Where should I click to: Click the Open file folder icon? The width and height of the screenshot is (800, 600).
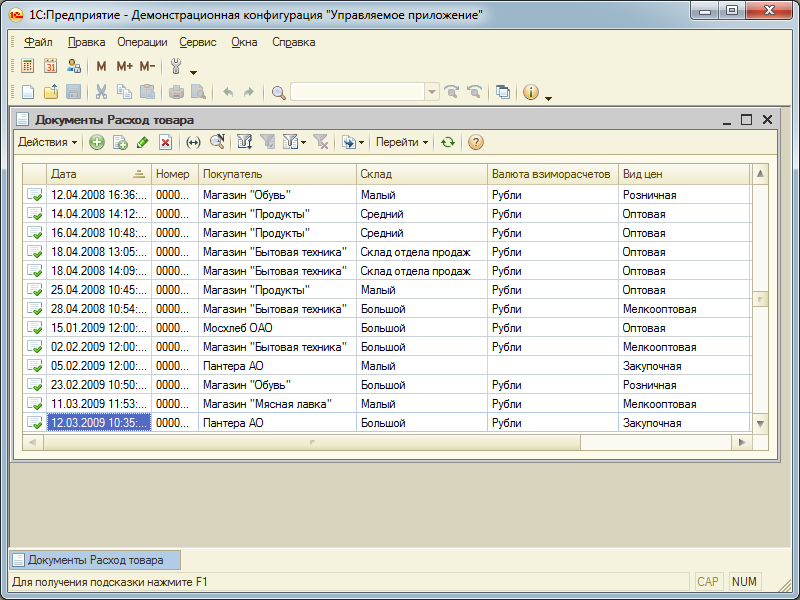50,92
